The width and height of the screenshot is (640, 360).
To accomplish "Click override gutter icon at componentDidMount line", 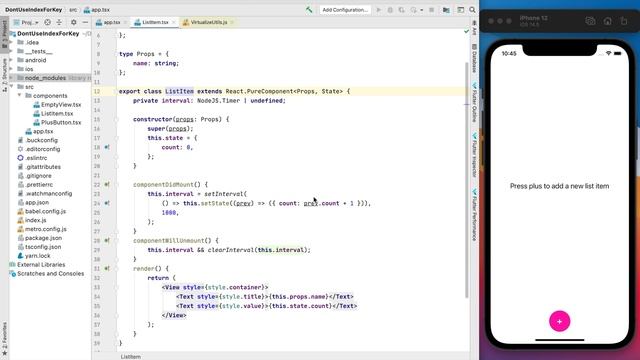I will [x=107, y=184].
